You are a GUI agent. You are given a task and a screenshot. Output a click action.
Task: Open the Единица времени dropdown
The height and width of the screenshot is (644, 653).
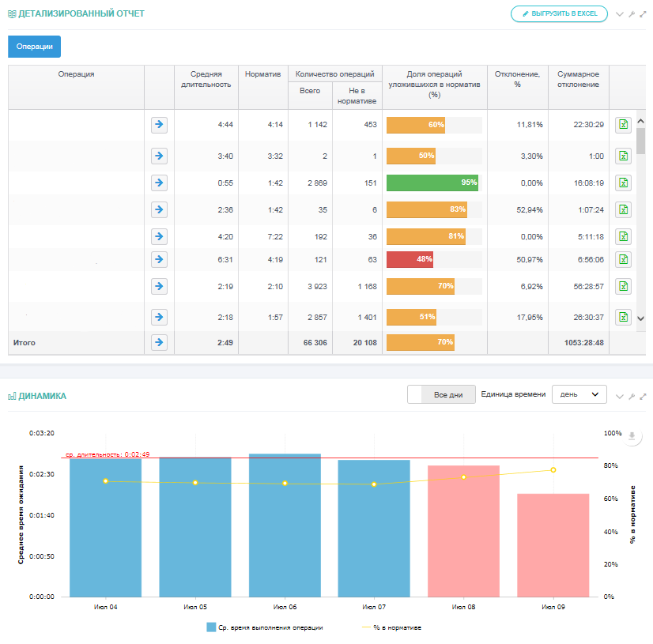click(x=579, y=394)
